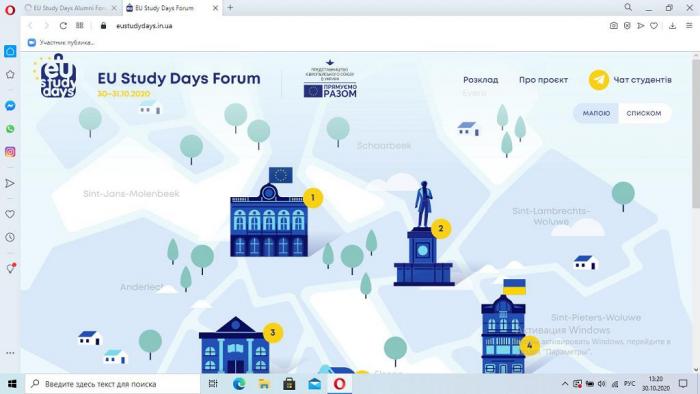Open the ad blocker shield icon
700x394 pixels.
[627, 26]
